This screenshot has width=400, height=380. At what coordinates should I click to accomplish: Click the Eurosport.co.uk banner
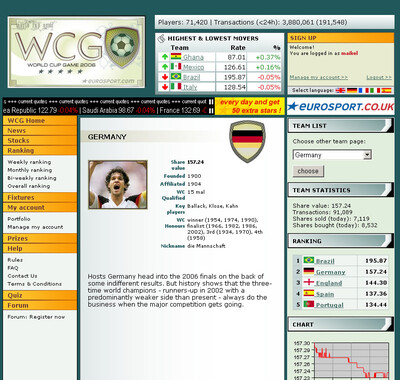340,107
